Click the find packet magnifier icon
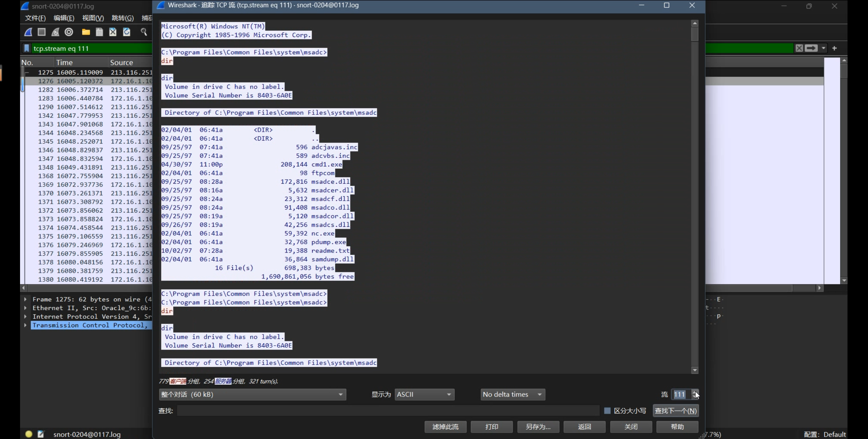 [144, 32]
